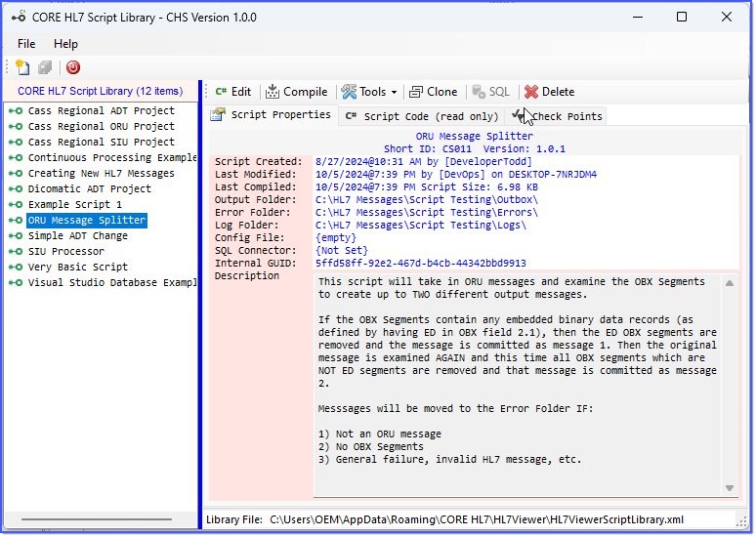Click icon beside Example Script 1
756x537 pixels.
[x=16, y=204]
